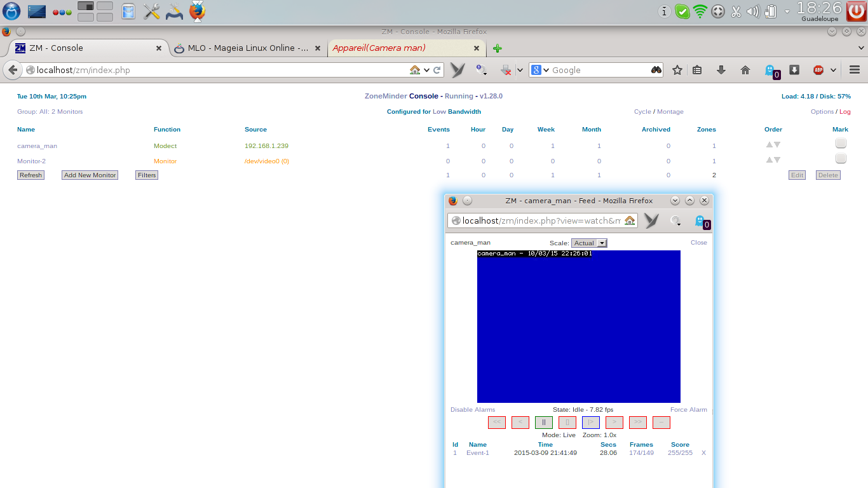Open the Scale Actual dropdown
Viewport: 868px width, 488px height.
point(589,243)
